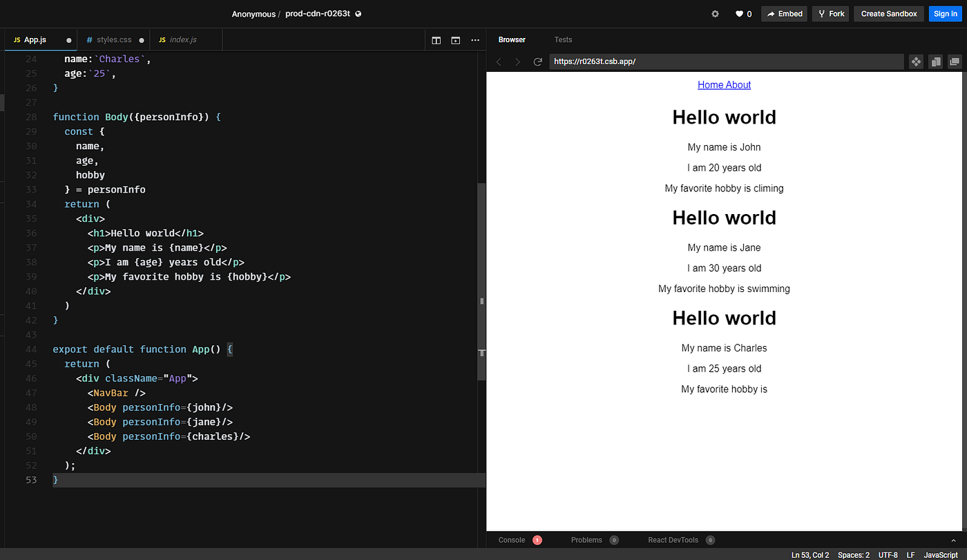
Task: Open the Home link in the preview
Action: (709, 84)
